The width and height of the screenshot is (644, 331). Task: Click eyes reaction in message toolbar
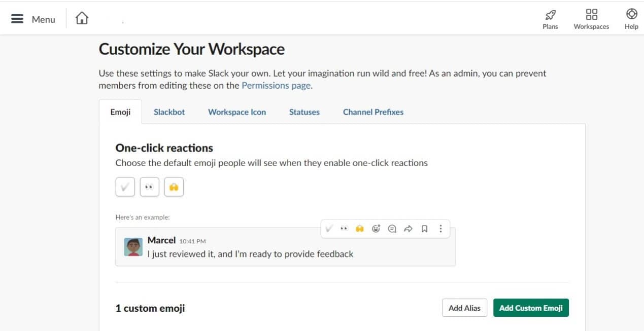[344, 229]
